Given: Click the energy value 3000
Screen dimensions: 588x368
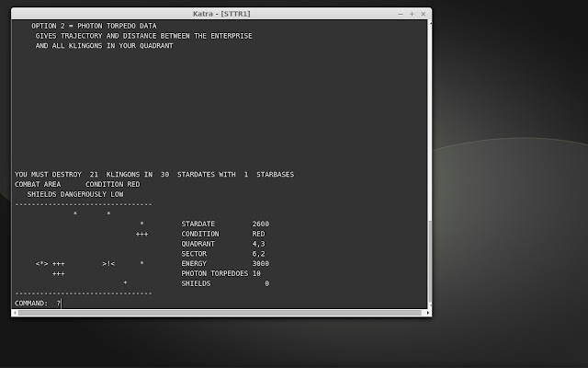Looking at the screenshot, I should click(261, 263).
